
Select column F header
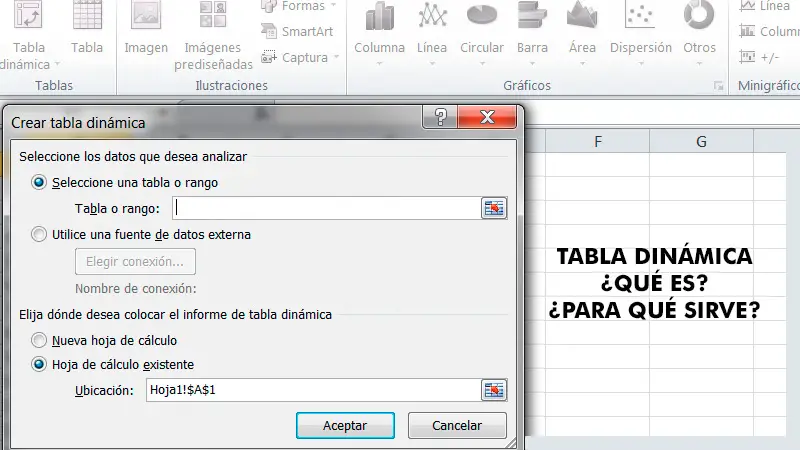(598, 141)
